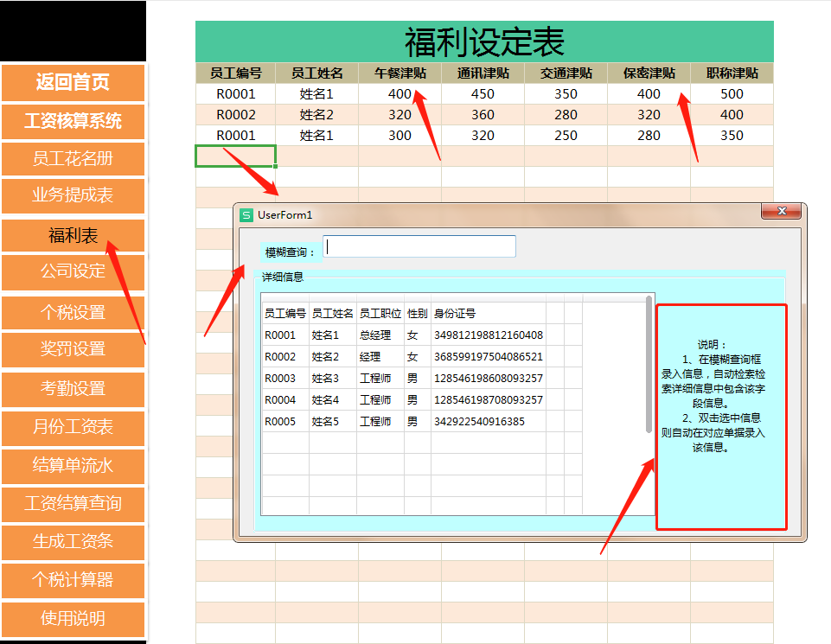Image resolution: width=831 pixels, height=644 pixels.
Task: Select 生成工资条 button
Action: [x=74, y=542]
